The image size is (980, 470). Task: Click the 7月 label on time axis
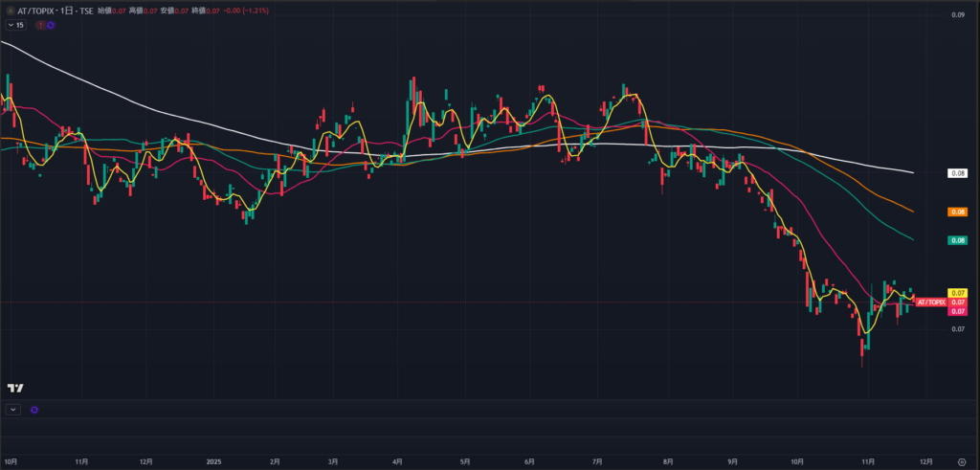pyautogui.click(x=596, y=460)
